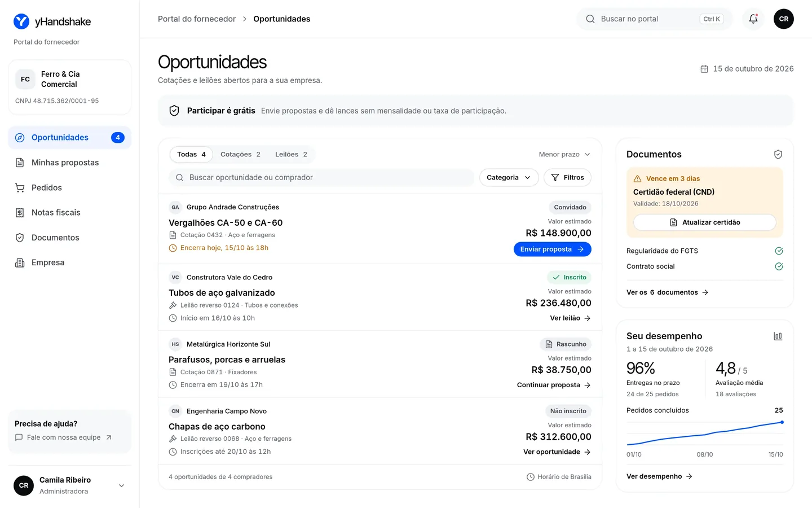Viewport: 812px width, 508px height.
Task: Focus the Buscar oportunidade ou comprador field
Action: point(321,177)
